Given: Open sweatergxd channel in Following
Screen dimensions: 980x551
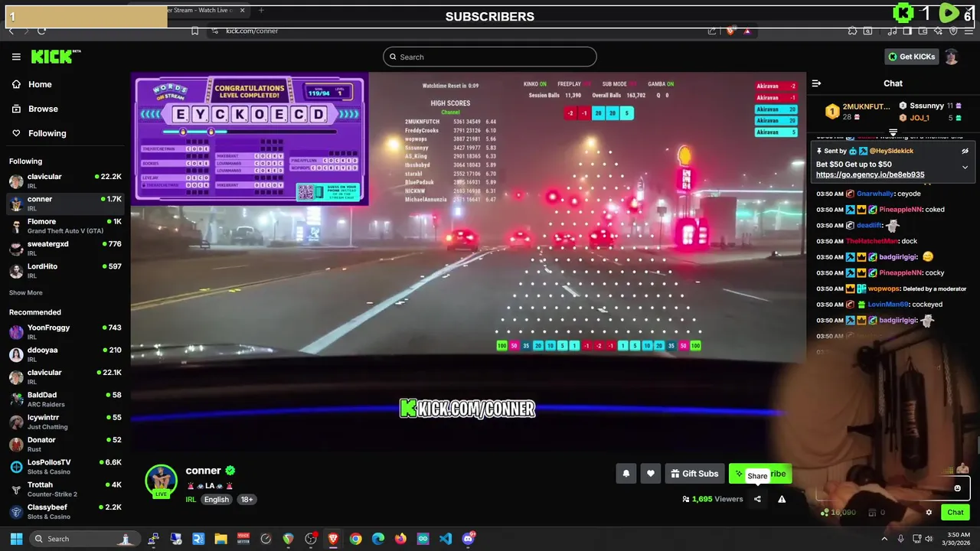Looking at the screenshot, I should coord(65,248).
